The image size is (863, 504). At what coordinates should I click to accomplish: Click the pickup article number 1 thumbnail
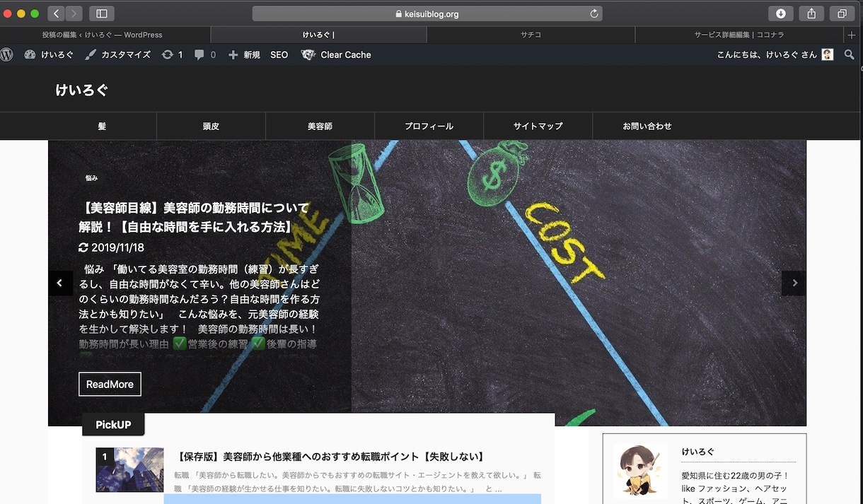(130, 469)
